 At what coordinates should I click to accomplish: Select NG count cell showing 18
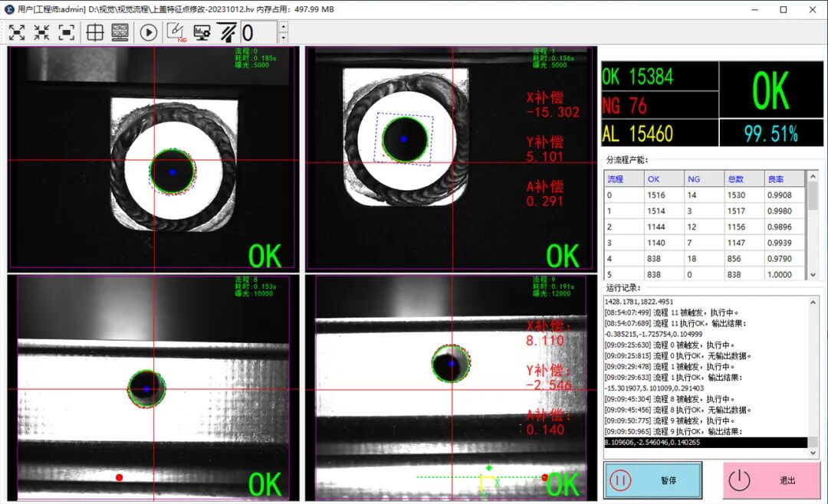coord(705,259)
